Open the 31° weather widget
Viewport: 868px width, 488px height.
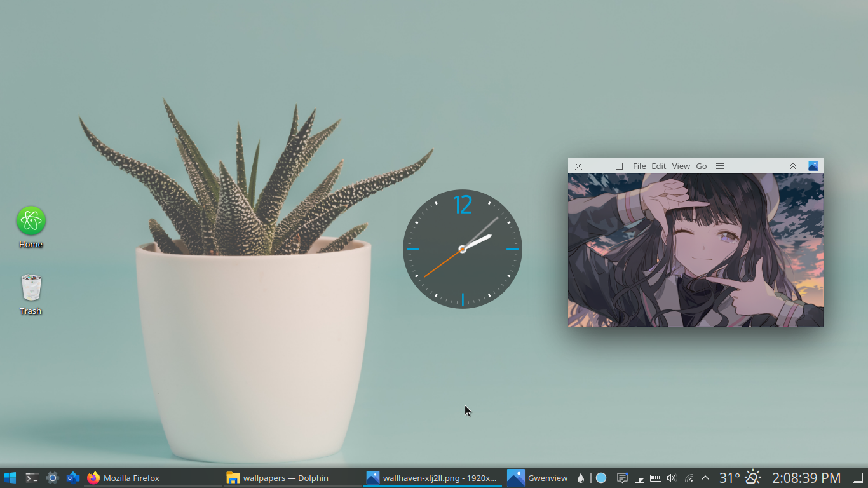click(740, 478)
